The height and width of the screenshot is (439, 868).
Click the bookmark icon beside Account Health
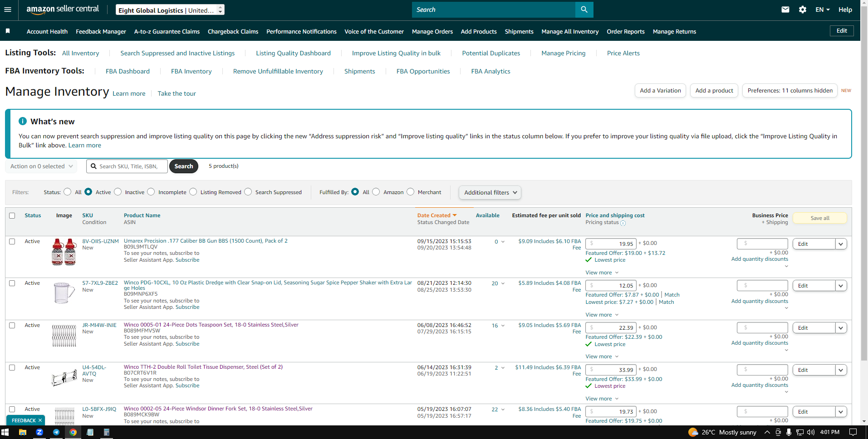point(8,31)
